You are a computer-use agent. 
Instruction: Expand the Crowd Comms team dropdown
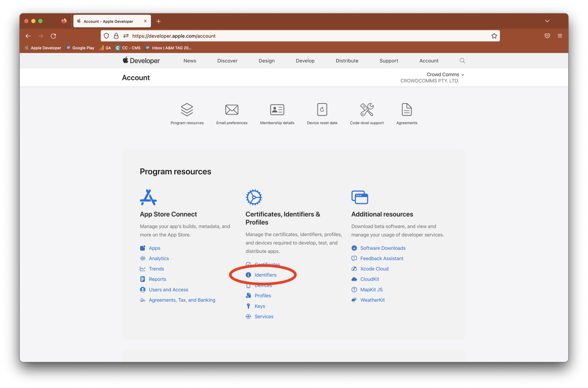click(x=445, y=75)
